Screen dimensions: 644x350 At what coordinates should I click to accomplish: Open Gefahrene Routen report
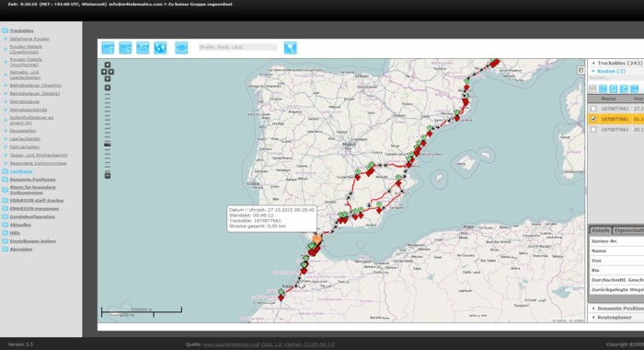coord(29,39)
